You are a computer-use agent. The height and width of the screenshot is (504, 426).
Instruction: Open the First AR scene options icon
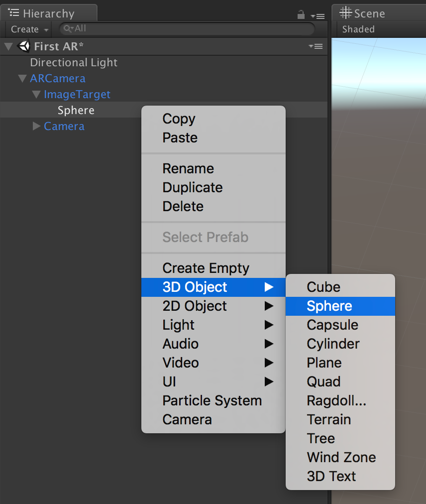coord(316,46)
